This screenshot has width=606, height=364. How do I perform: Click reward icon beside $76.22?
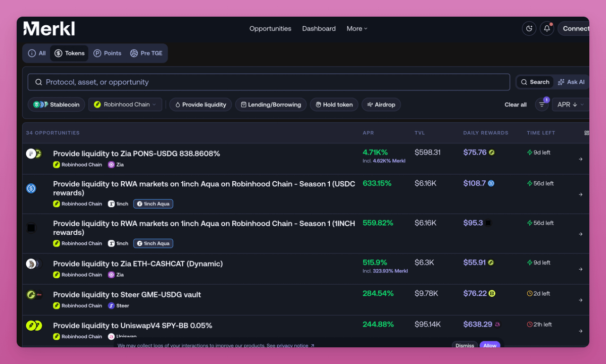pyautogui.click(x=492, y=293)
